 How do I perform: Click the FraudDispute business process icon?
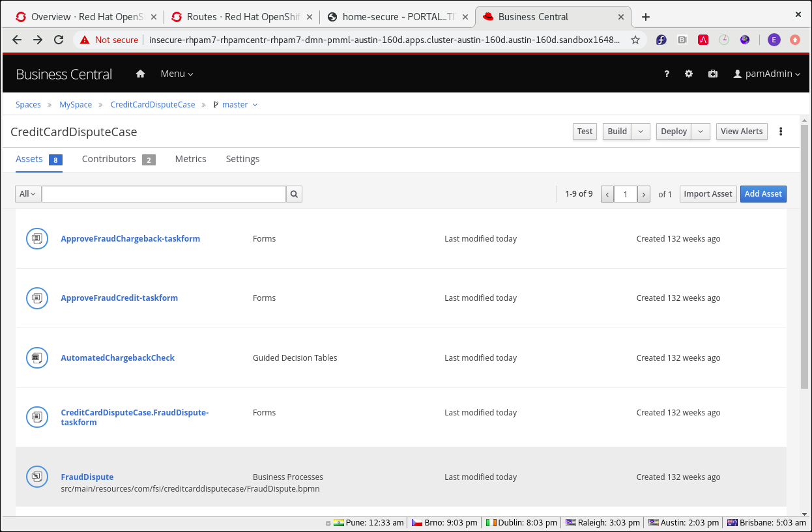37,477
